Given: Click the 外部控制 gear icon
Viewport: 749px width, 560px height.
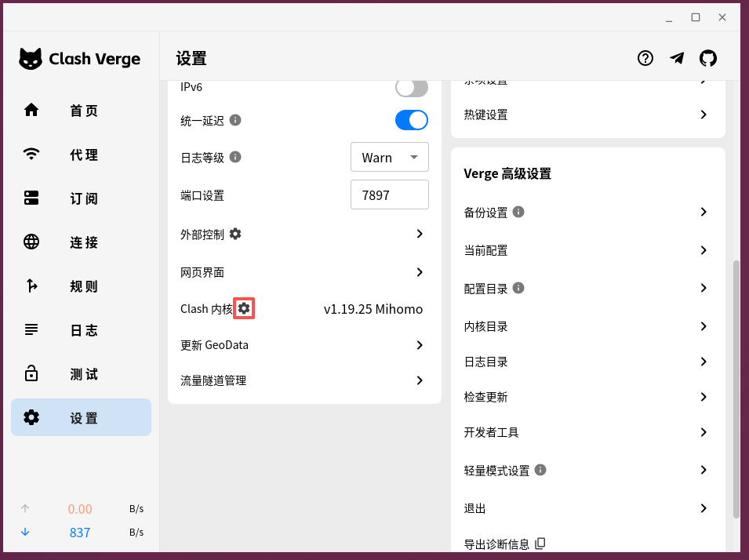Looking at the screenshot, I should point(235,234).
